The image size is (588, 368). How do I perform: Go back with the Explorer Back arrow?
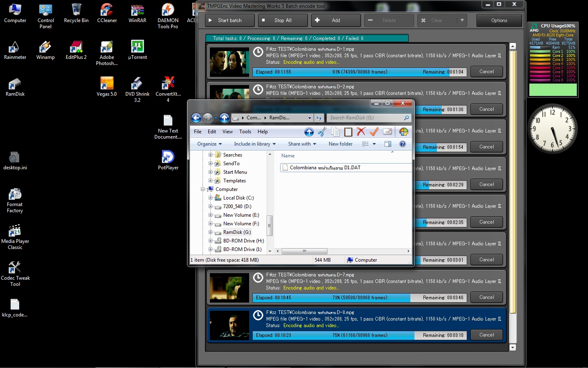pyautogui.click(x=196, y=118)
